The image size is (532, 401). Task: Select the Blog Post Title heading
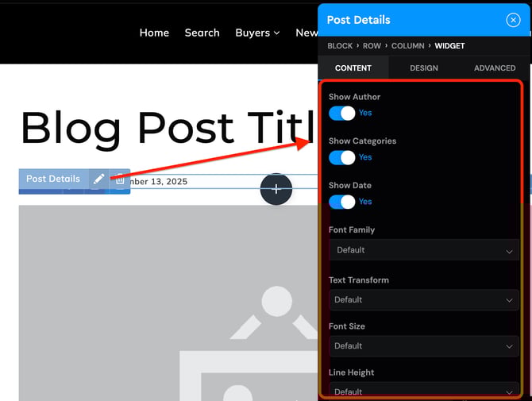(159, 127)
